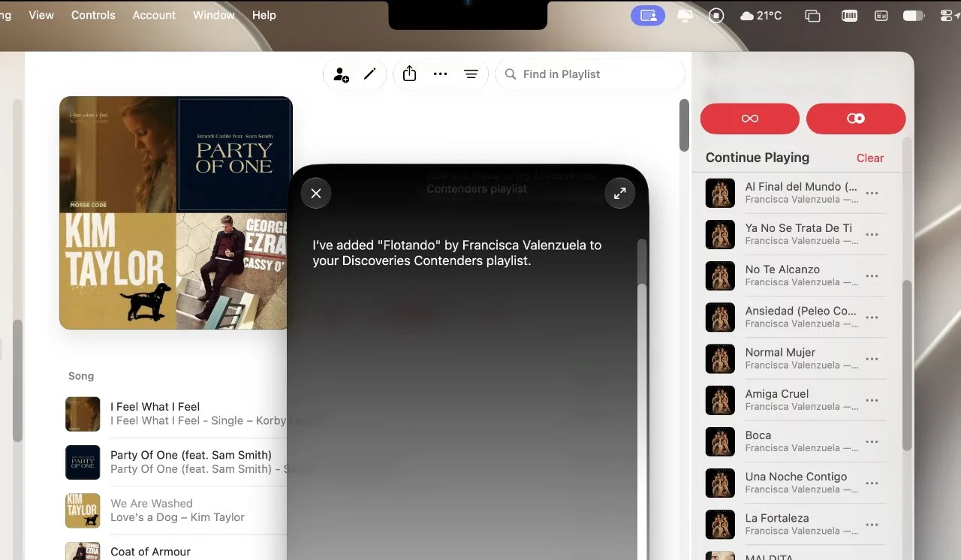
Task: Open options for Amiga Cruel
Action: (872, 400)
